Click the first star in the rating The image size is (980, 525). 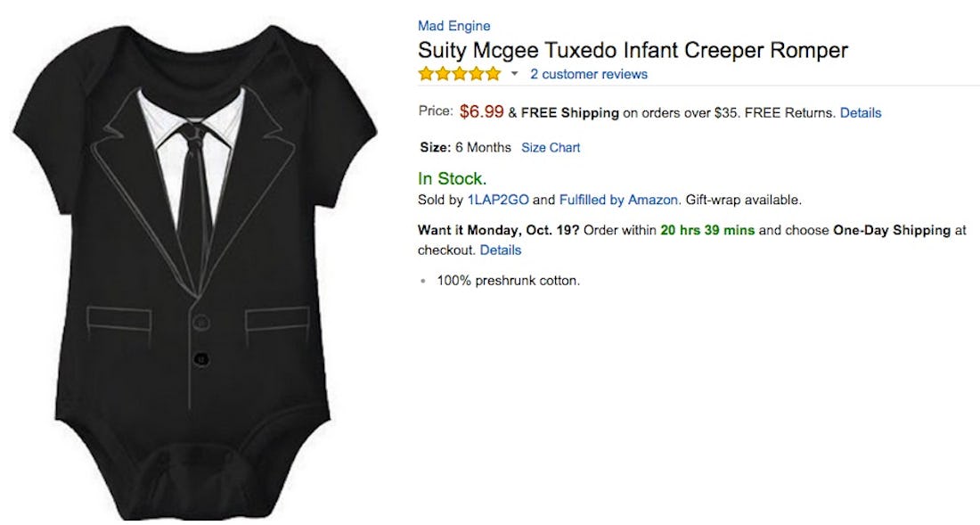click(426, 74)
